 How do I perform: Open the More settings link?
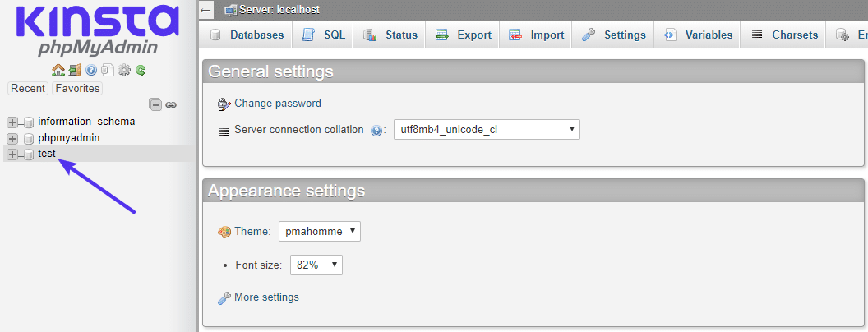click(266, 297)
